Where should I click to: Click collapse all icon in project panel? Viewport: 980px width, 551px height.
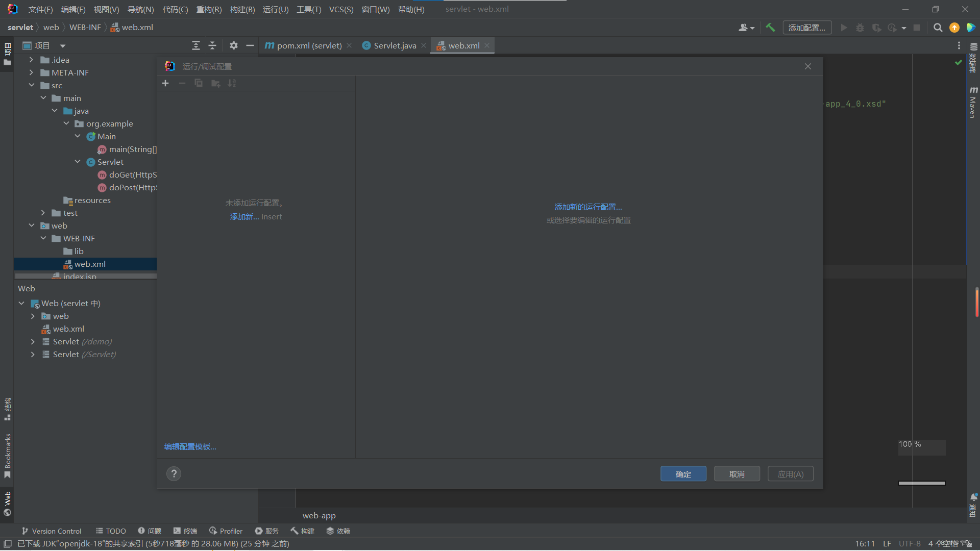coord(212,45)
